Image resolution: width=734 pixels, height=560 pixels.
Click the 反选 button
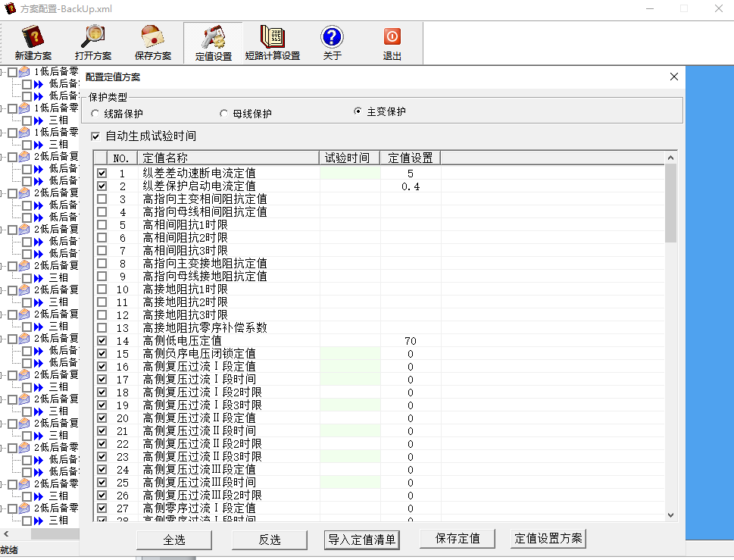pyautogui.click(x=269, y=540)
